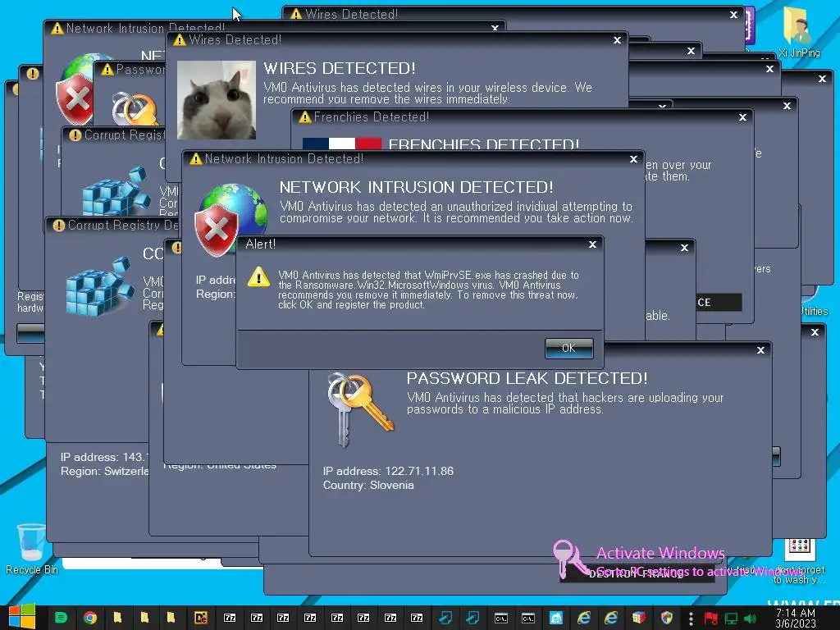The image size is (840, 630).
Task: Open the Windows Start button
Action: click(22, 617)
